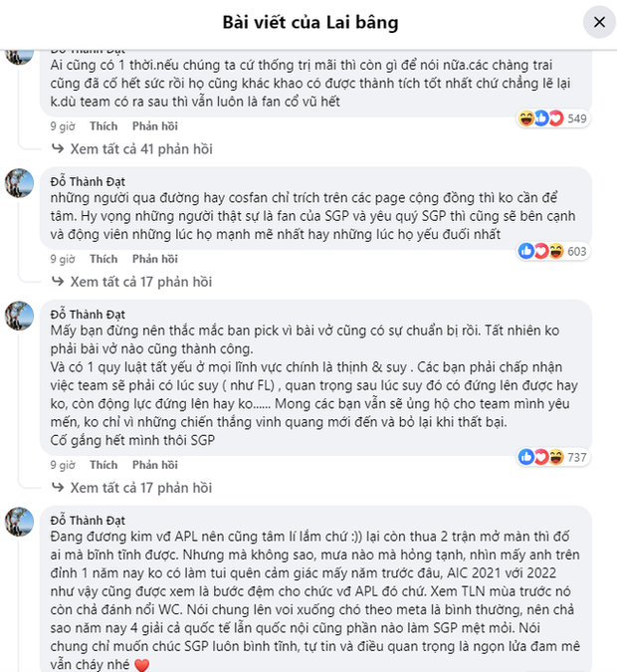Close the "Bài viết của Lai bằng" dialog
The image size is (617, 672).
tap(598, 21)
